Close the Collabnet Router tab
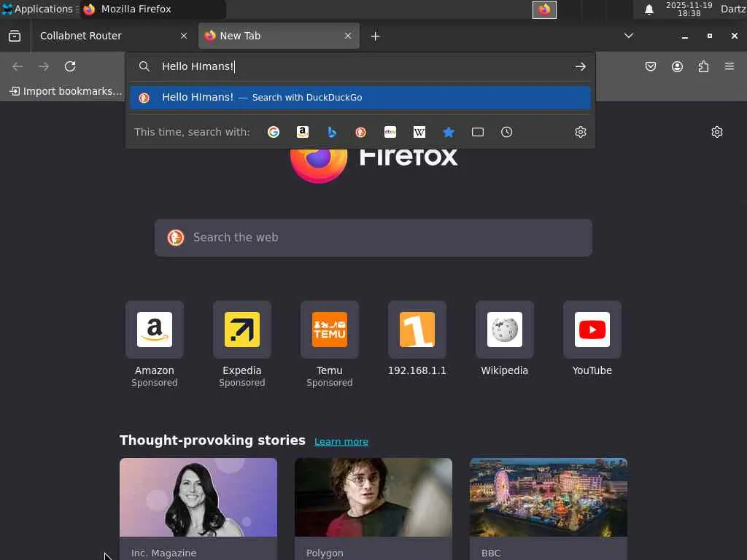The width and height of the screenshot is (747, 560). coord(184,36)
